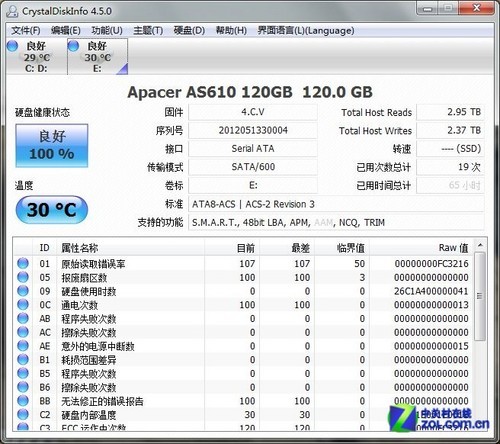Screen dimensions: 500x444
Task: Click raw value 00000000000013
Action: point(431,305)
